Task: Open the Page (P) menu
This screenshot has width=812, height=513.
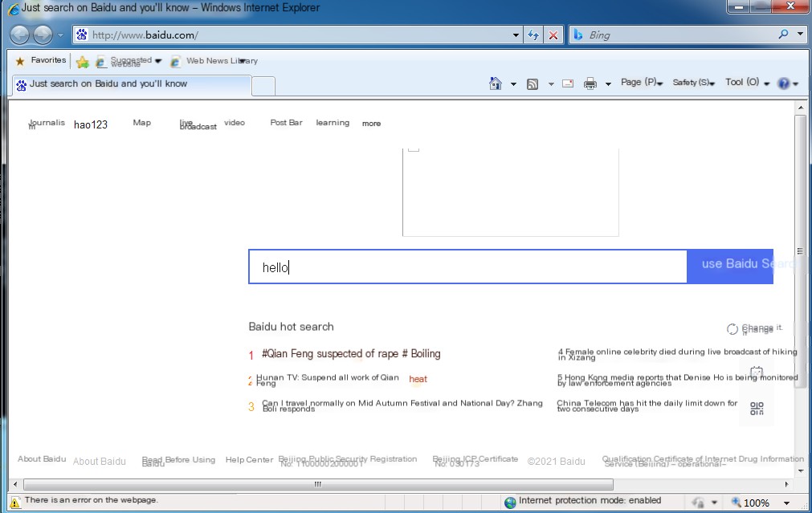Action: pos(642,83)
